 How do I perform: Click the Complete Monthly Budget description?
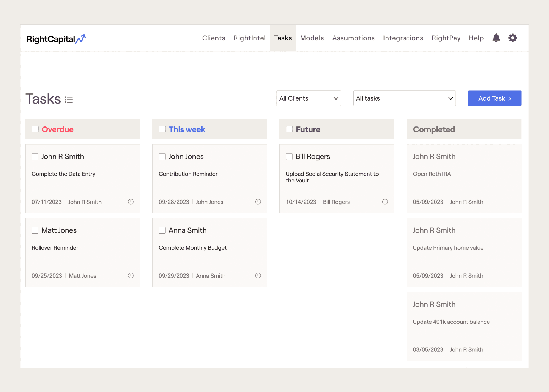[193, 248]
